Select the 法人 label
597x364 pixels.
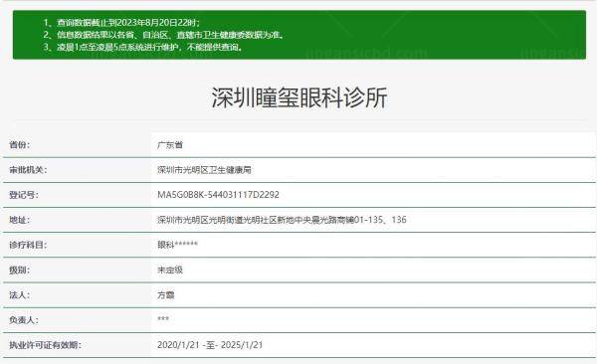click(x=20, y=294)
